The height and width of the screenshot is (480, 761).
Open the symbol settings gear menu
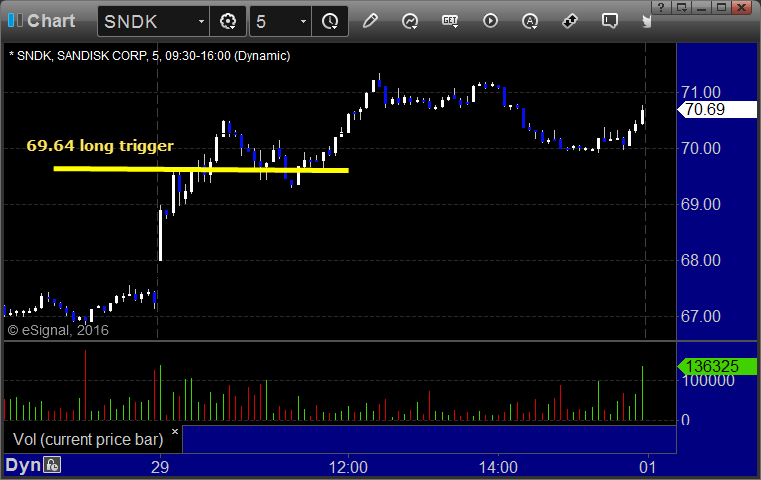coord(228,21)
